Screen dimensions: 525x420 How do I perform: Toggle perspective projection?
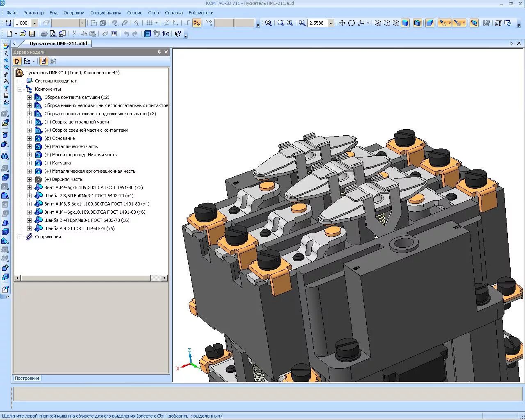430,23
